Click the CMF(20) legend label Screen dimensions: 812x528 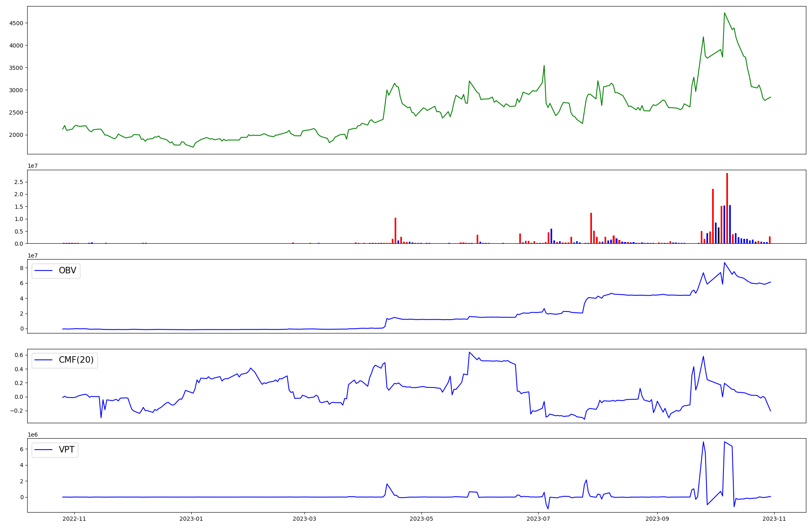click(x=76, y=360)
